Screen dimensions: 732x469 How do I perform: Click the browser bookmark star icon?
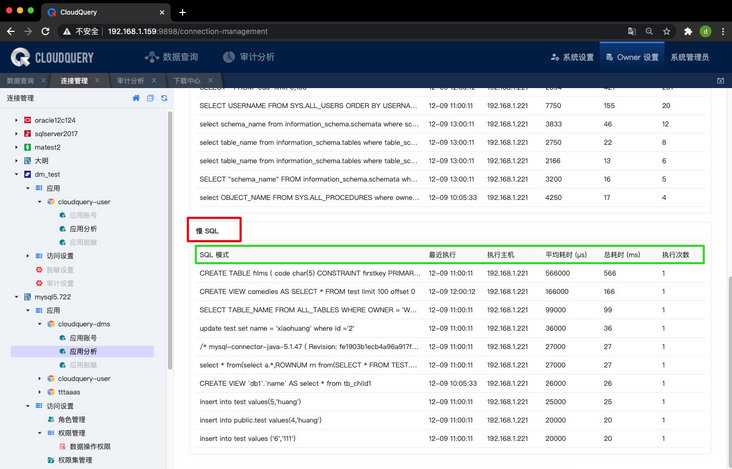coord(666,32)
